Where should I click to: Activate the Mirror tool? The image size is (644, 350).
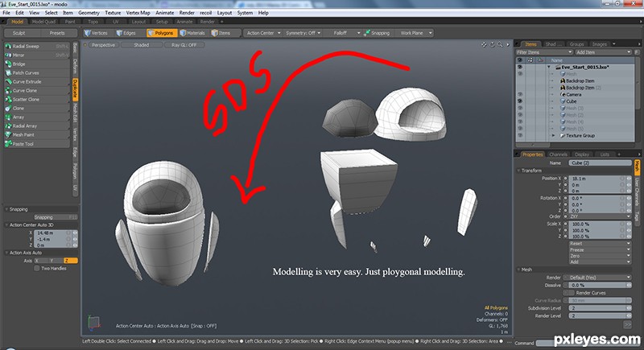[x=36, y=55]
